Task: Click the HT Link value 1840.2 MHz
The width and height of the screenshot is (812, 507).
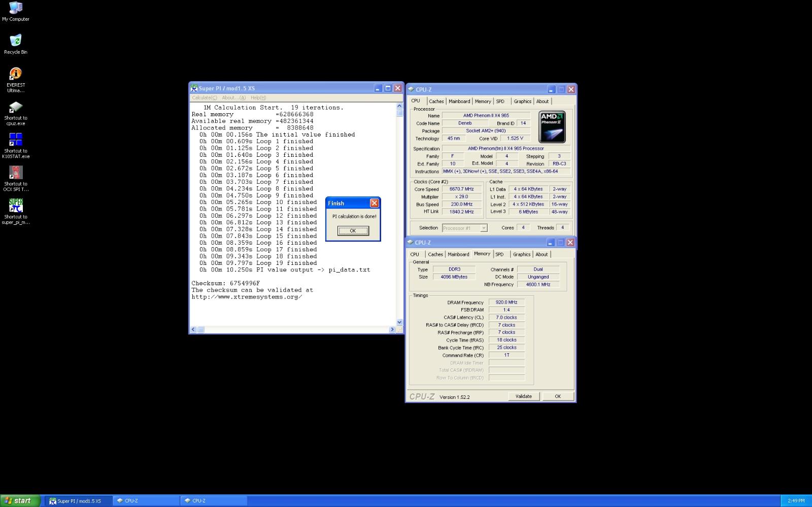Action: point(461,212)
